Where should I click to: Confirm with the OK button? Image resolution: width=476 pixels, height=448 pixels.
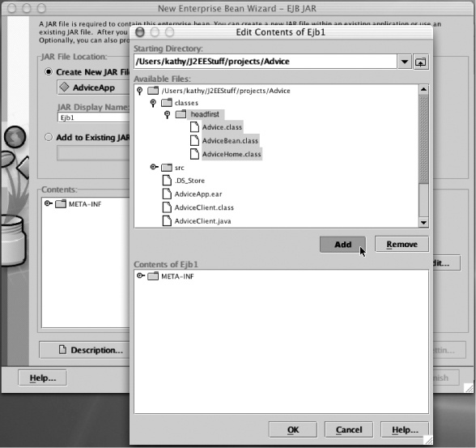point(293,430)
